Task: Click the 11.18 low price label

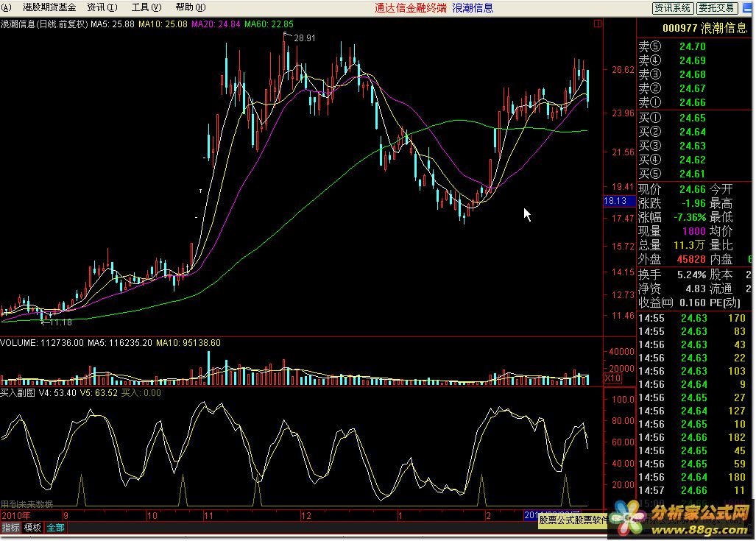Action: (x=61, y=322)
